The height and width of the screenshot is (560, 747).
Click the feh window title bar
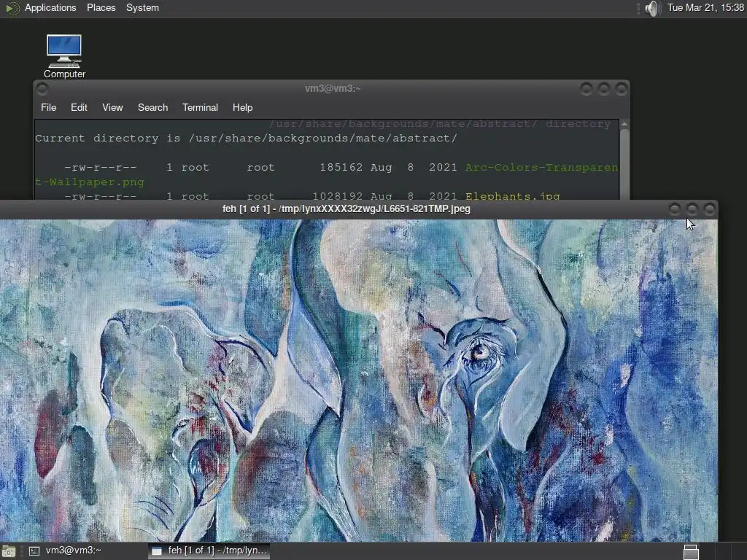click(x=347, y=209)
